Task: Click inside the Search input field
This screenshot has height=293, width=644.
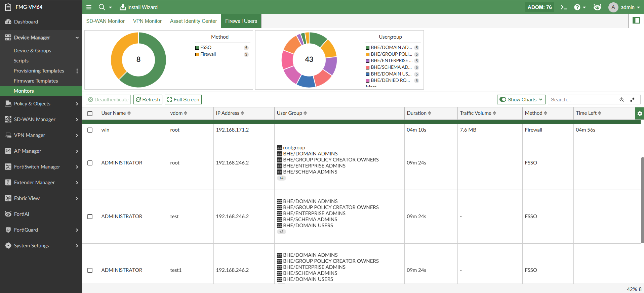Action: point(583,100)
